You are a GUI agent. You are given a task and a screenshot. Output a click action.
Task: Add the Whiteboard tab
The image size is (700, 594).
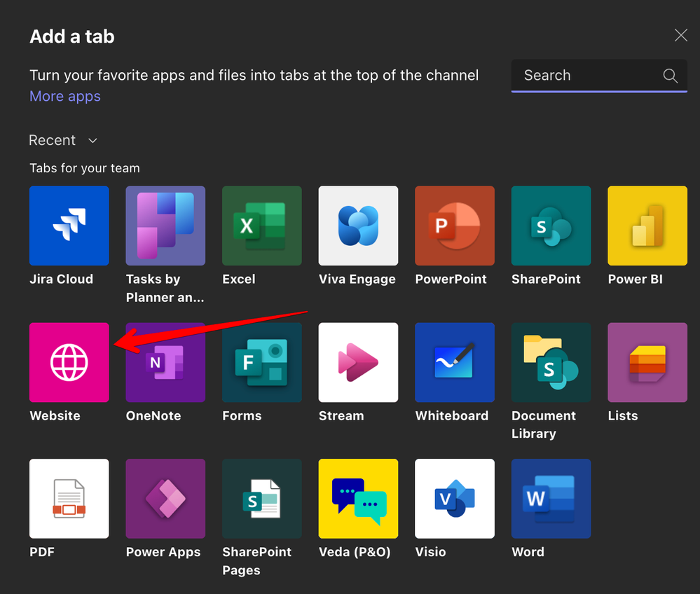click(455, 362)
